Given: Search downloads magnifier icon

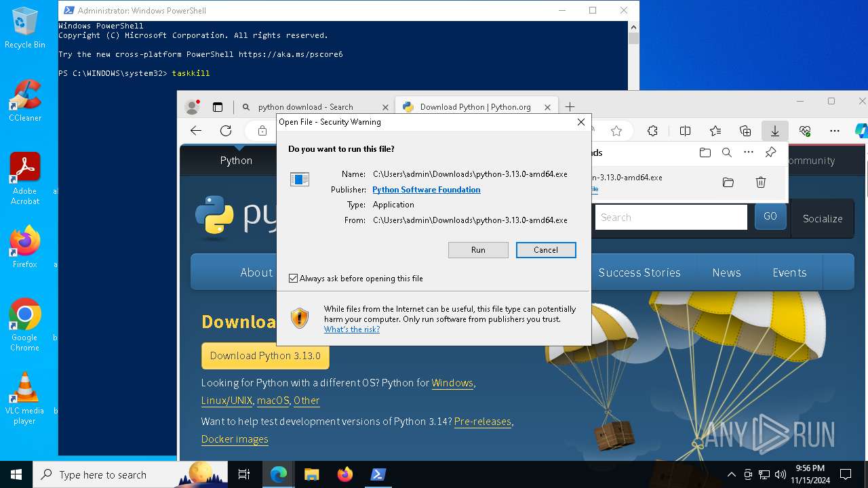Looking at the screenshot, I should click(727, 152).
